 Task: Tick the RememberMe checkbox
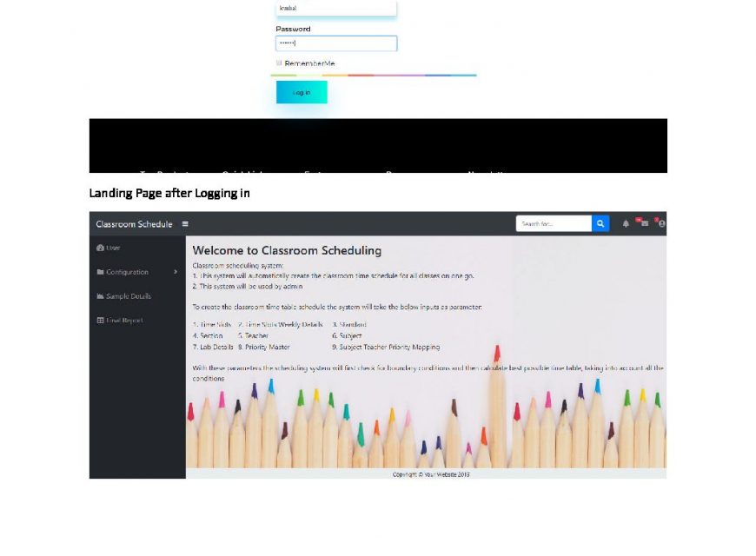pos(279,63)
